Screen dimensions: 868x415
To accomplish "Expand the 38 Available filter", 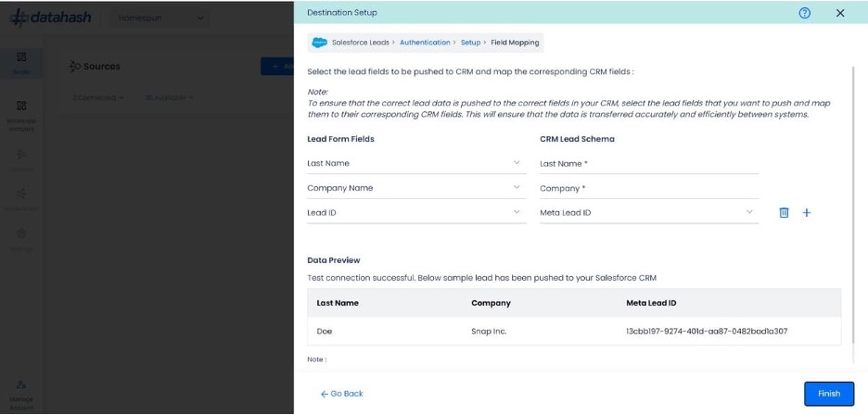I will point(169,98).
